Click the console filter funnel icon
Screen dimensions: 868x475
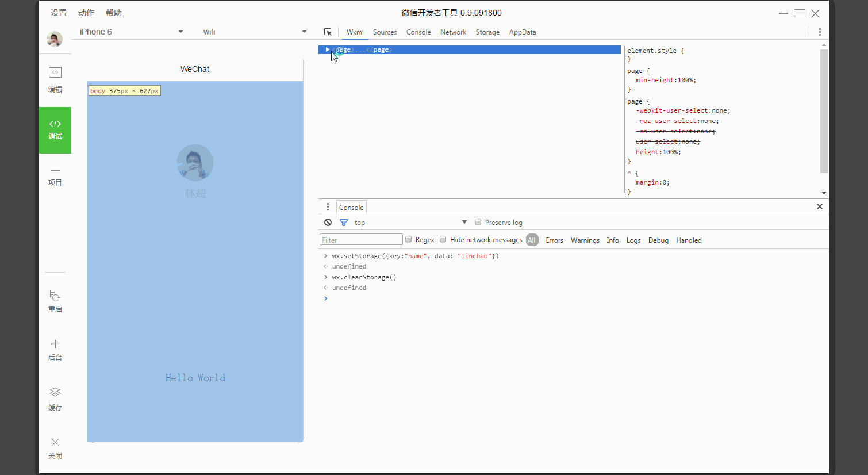point(344,223)
